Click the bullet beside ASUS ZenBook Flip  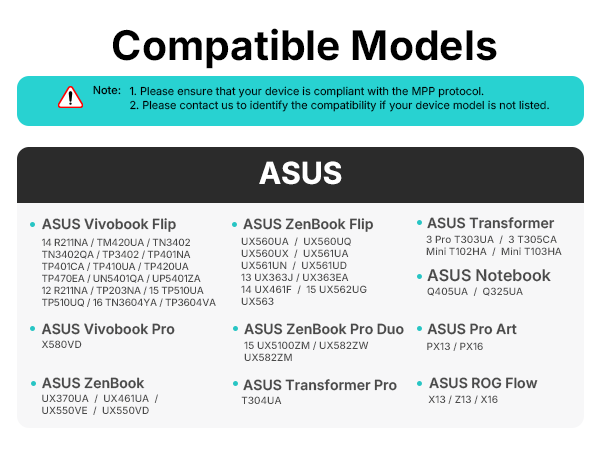pos(235,225)
